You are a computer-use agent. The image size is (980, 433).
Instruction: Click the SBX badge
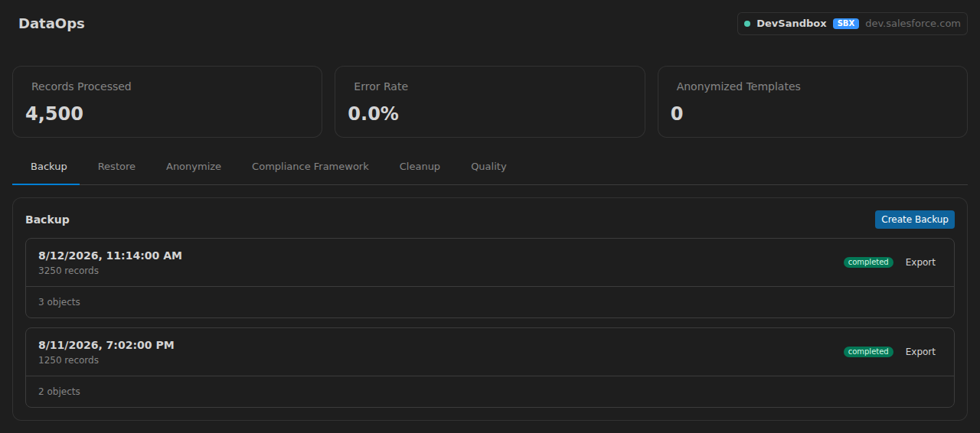(846, 24)
